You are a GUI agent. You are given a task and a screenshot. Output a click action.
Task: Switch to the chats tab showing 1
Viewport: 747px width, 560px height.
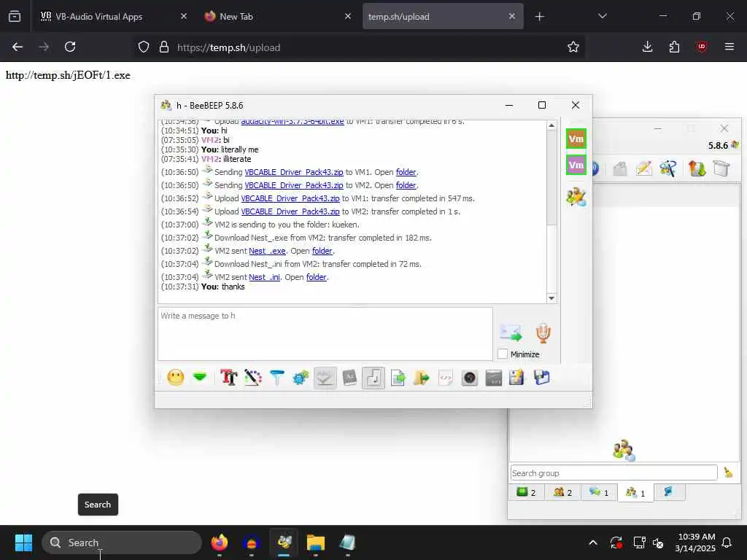tap(599, 492)
